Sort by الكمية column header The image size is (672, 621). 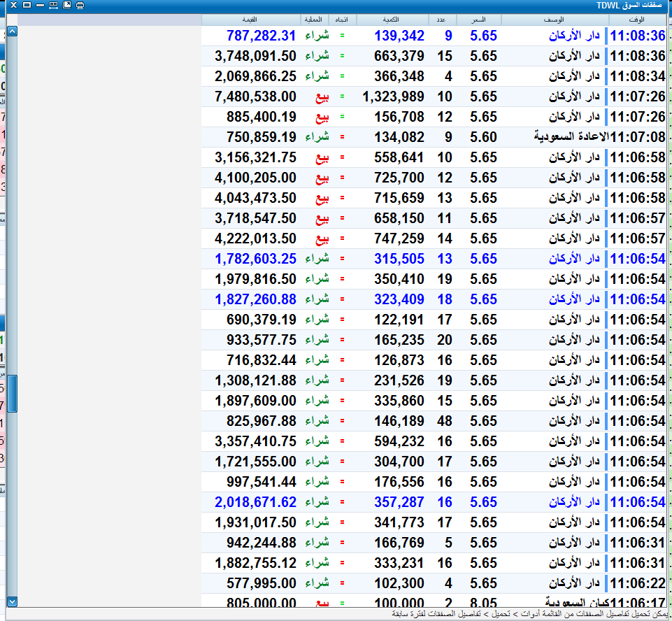tap(392, 20)
